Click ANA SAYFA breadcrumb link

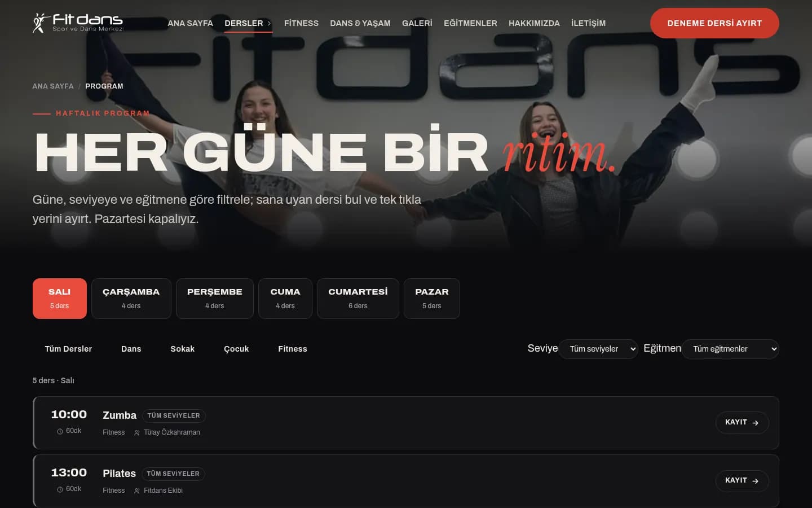[53, 86]
